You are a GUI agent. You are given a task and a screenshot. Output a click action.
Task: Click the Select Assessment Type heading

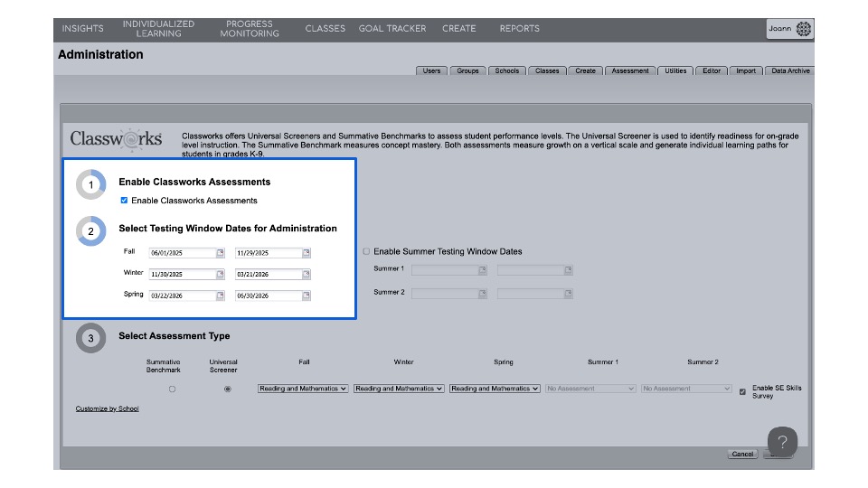[x=174, y=336]
